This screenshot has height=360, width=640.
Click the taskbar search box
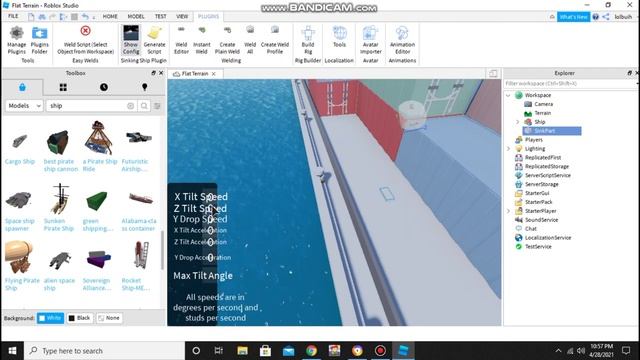104,351
